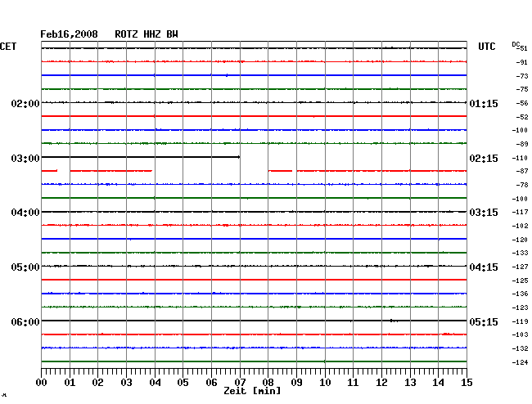Click the 04:15 UTC time label
532x404 pixels.
pos(484,267)
